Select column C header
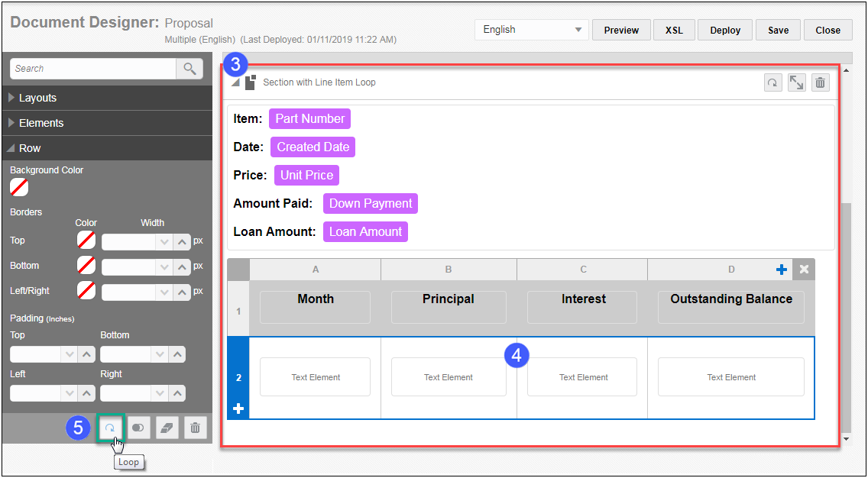 (x=583, y=270)
